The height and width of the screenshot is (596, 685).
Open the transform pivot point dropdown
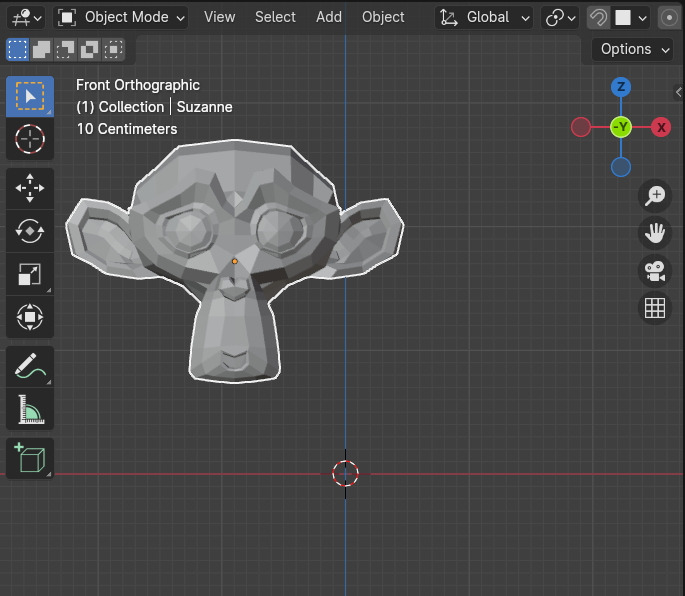pos(560,17)
